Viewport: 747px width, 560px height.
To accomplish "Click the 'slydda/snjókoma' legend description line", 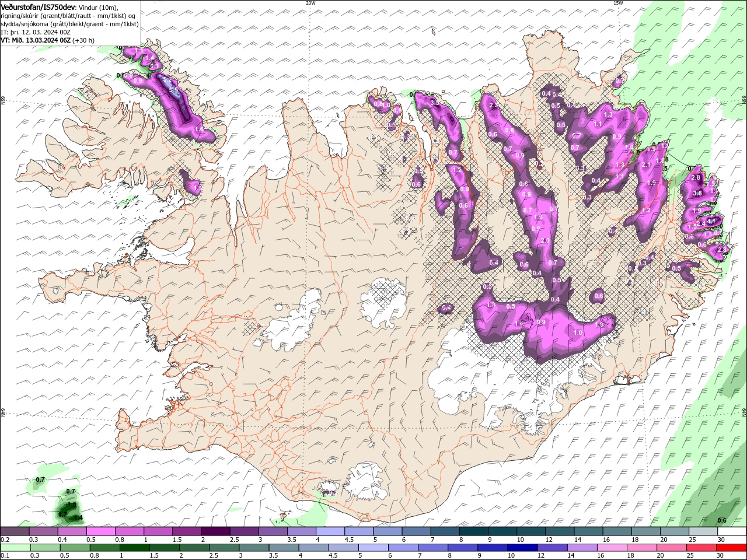I will tap(69, 24).
